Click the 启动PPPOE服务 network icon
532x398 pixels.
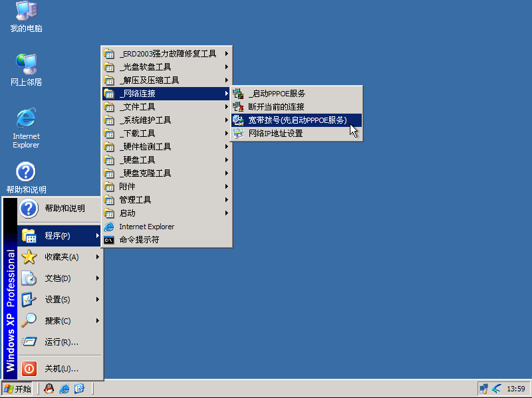238,94
